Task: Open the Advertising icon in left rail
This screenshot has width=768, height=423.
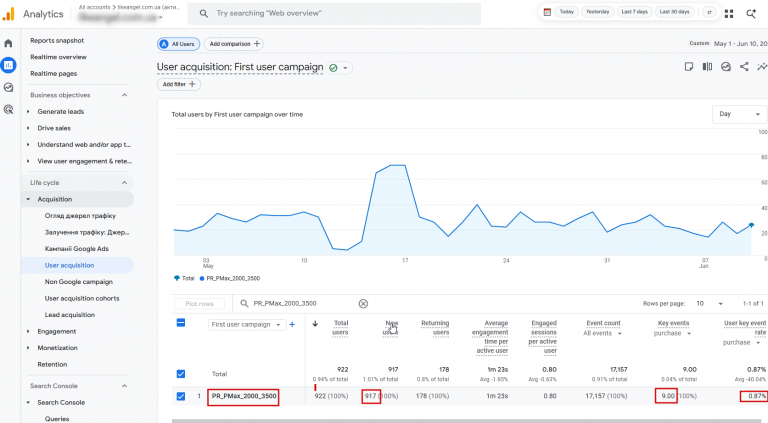Action: point(8,109)
